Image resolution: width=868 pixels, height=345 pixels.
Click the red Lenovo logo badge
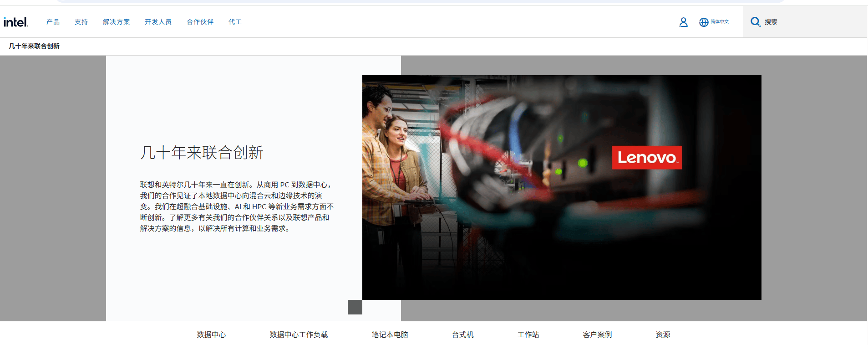click(647, 158)
